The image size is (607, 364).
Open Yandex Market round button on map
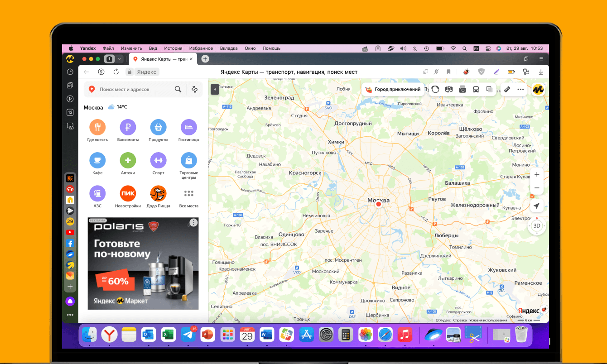click(x=538, y=89)
